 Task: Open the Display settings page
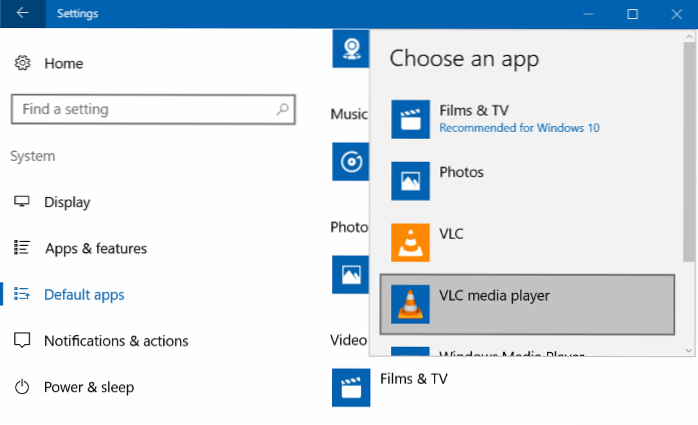coord(67,202)
